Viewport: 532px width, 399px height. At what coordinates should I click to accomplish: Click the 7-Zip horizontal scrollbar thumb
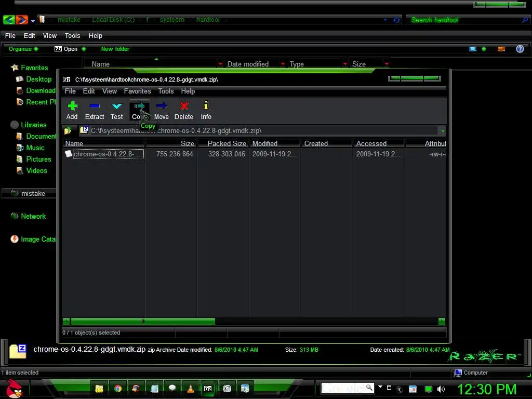click(x=143, y=321)
